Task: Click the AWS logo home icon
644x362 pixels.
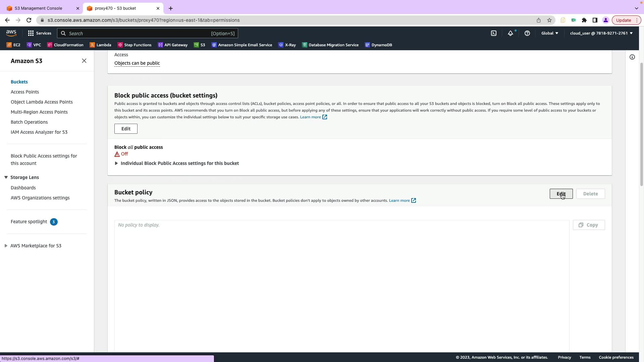Action: [x=11, y=33]
